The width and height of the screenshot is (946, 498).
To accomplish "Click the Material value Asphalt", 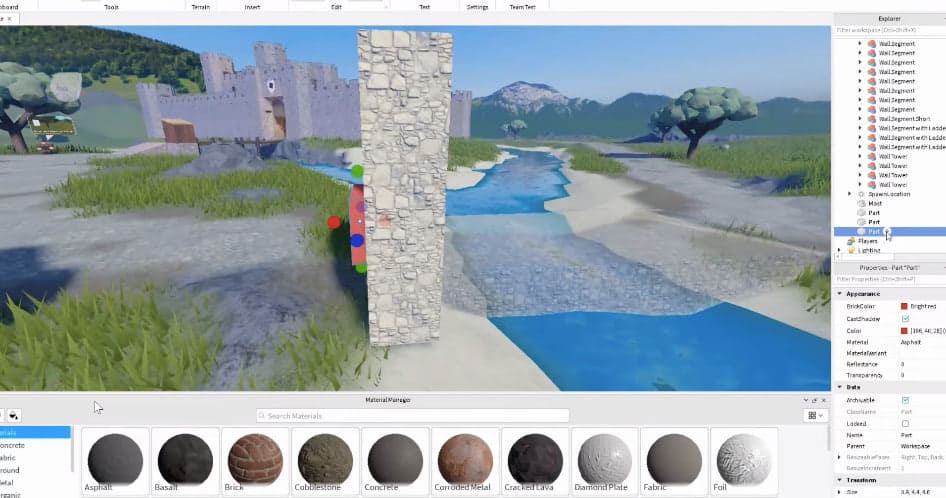I will coord(911,342).
